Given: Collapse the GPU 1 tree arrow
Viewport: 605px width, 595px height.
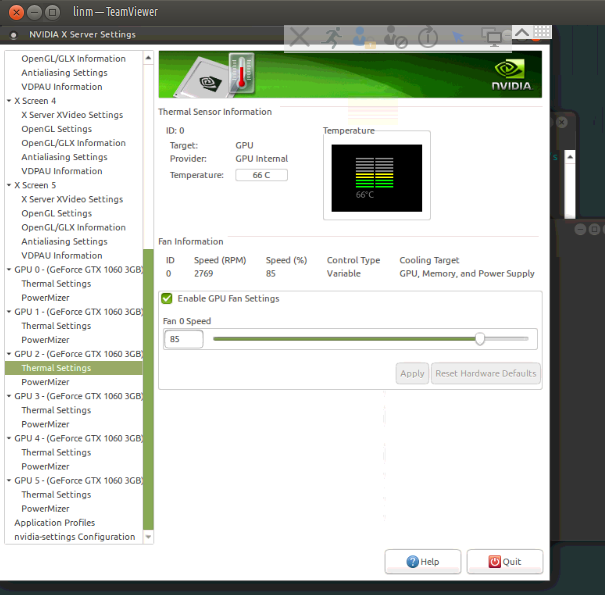Looking at the screenshot, I should [9, 311].
